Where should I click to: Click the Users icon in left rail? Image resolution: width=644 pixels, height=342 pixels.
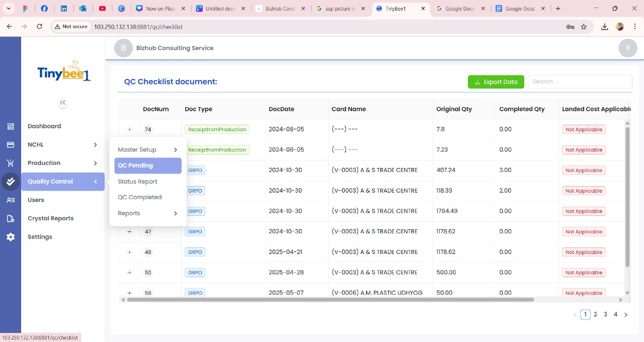[11, 200]
